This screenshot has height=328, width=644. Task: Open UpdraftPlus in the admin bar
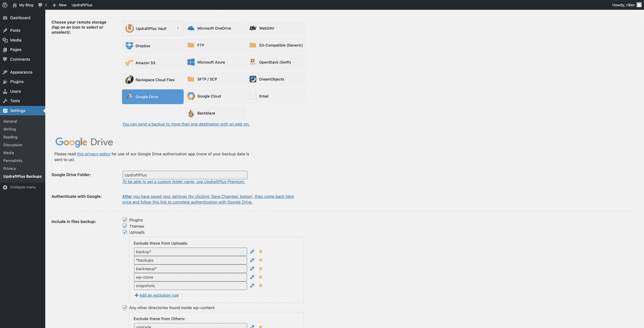point(82,5)
